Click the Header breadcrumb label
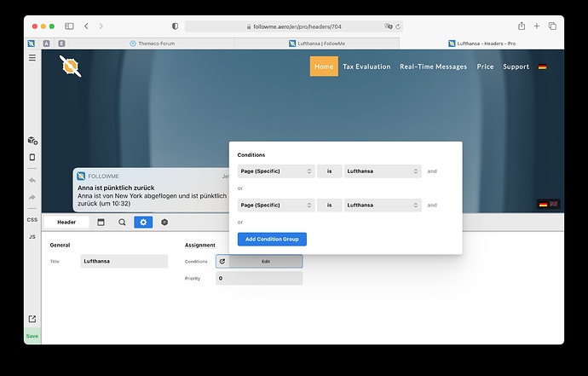588x376 pixels. [x=66, y=223]
